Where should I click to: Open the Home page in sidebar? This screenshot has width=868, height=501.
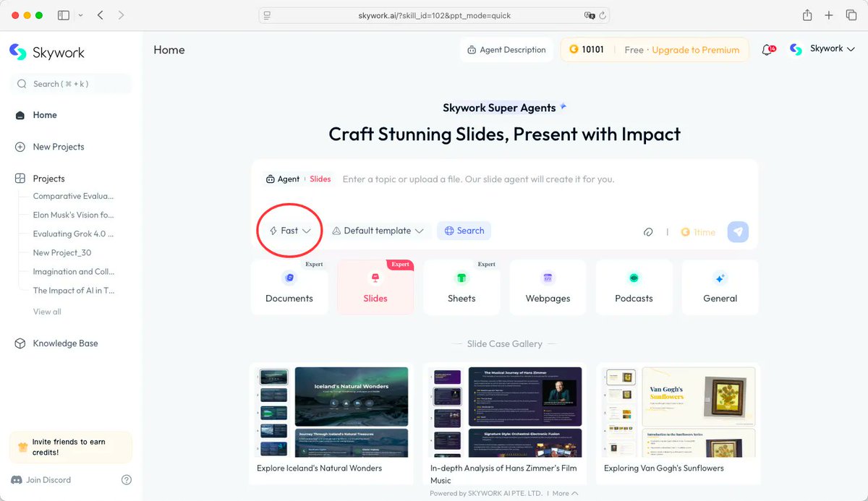[x=44, y=115]
